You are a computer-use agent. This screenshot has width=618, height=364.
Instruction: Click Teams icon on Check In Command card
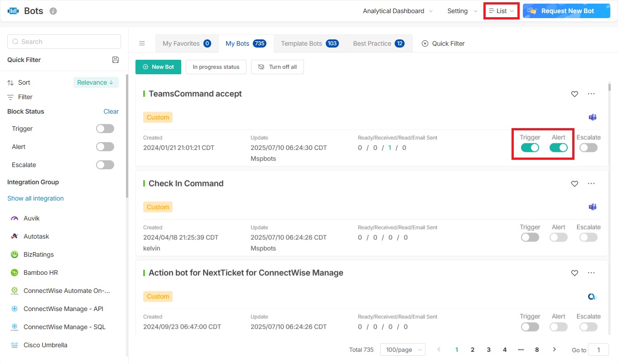pyautogui.click(x=593, y=207)
